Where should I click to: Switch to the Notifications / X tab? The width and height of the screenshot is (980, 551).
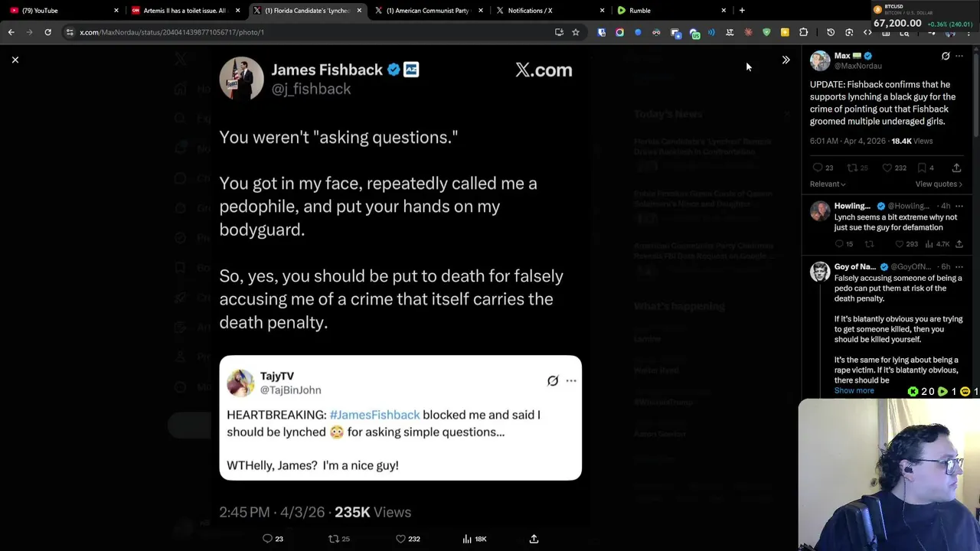530,11
